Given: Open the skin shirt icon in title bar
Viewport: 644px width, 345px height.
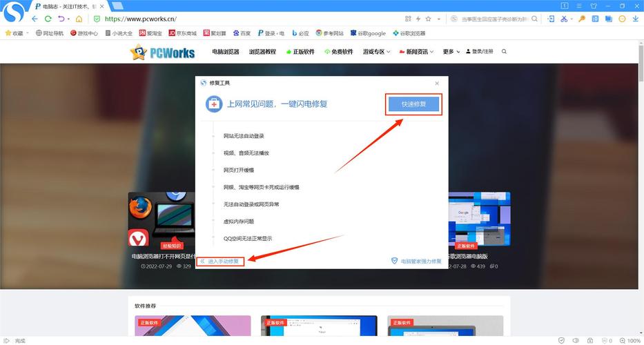Looking at the screenshot, I should tap(594, 6).
